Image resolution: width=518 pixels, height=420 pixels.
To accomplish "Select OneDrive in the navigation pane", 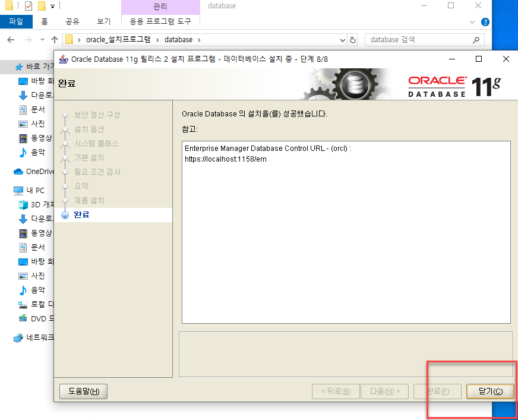I will pos(34,172).
